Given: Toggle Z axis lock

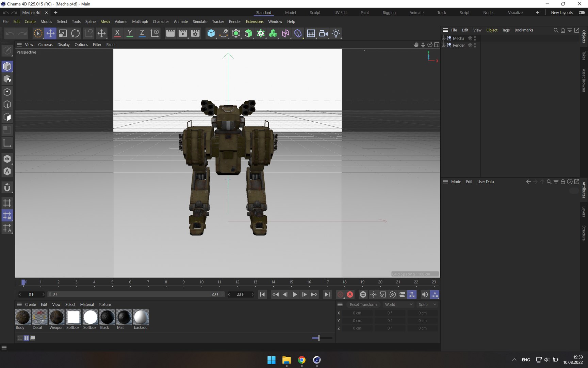Looking at the screenshot, I should pos(142,33).
